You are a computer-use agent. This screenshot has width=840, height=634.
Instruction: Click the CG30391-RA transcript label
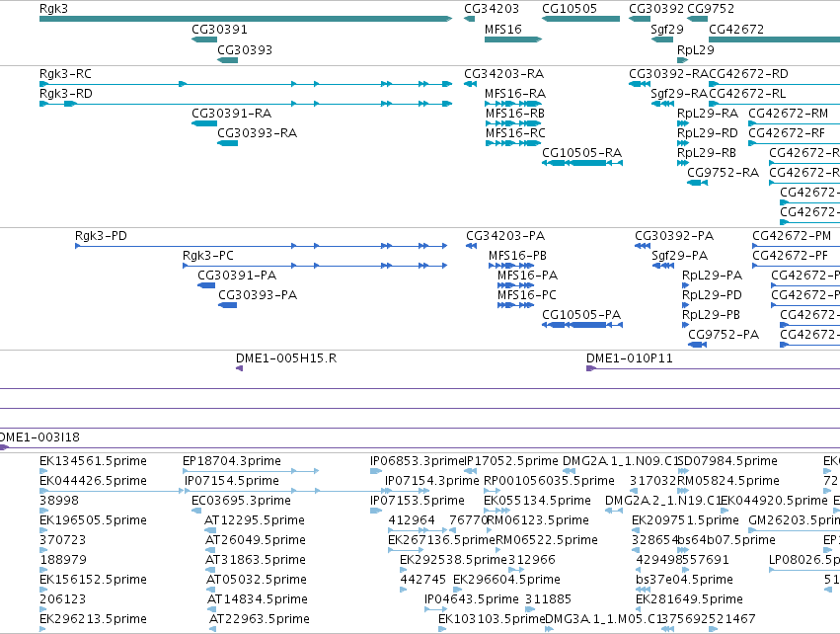[x=231, y=114]
